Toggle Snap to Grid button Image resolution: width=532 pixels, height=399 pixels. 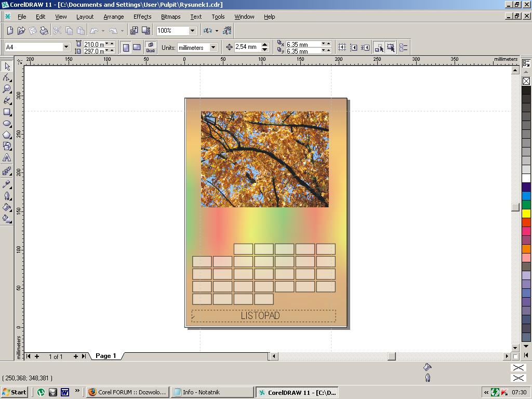click(342, 47)
